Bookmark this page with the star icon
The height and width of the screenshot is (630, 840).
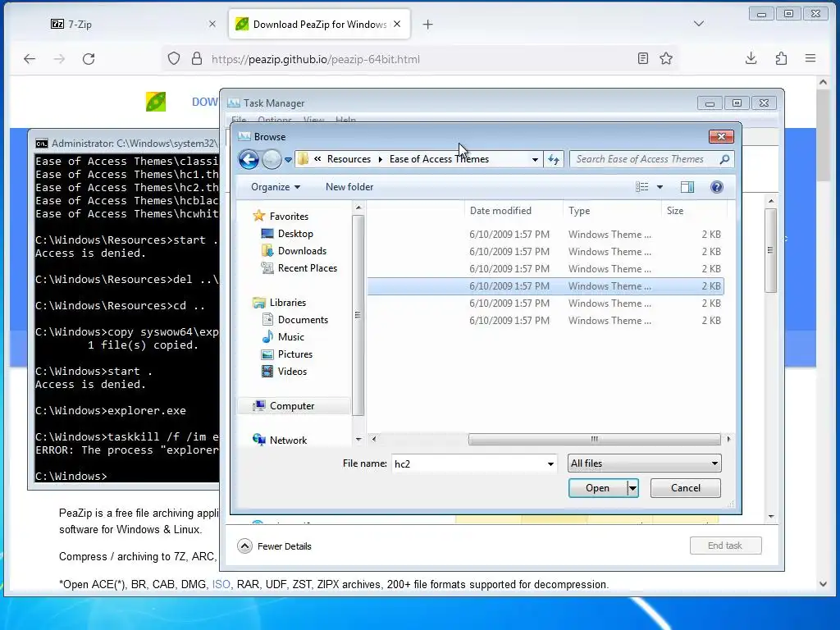pos(666,59)
